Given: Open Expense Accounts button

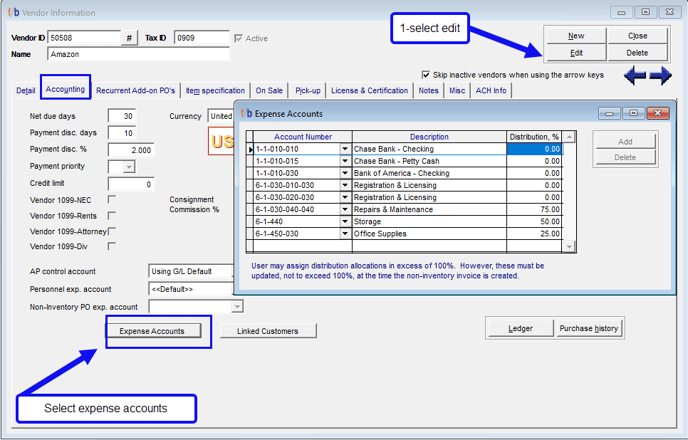Looking at the screenshot, I should [152, 331].
